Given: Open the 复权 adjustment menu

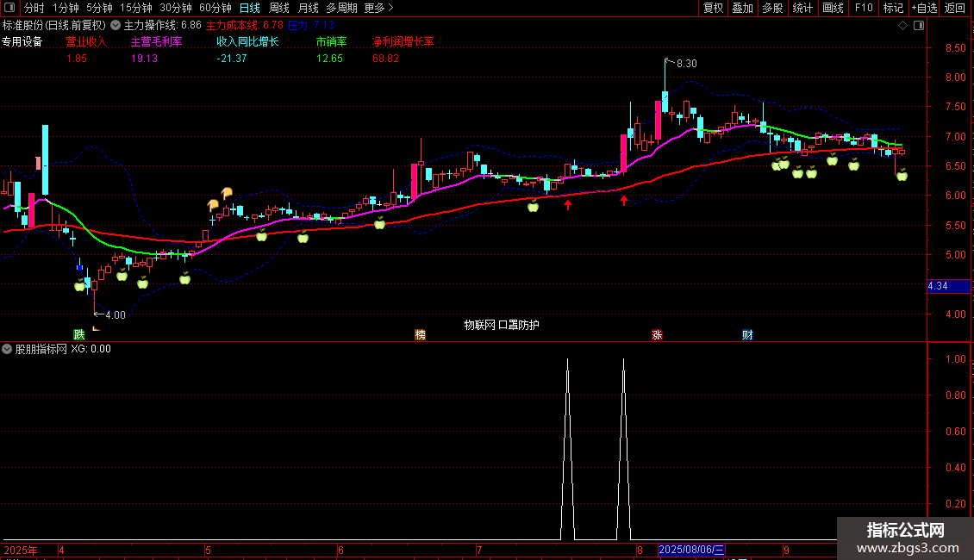Looking at the screenshot, I should click(713, 8).
